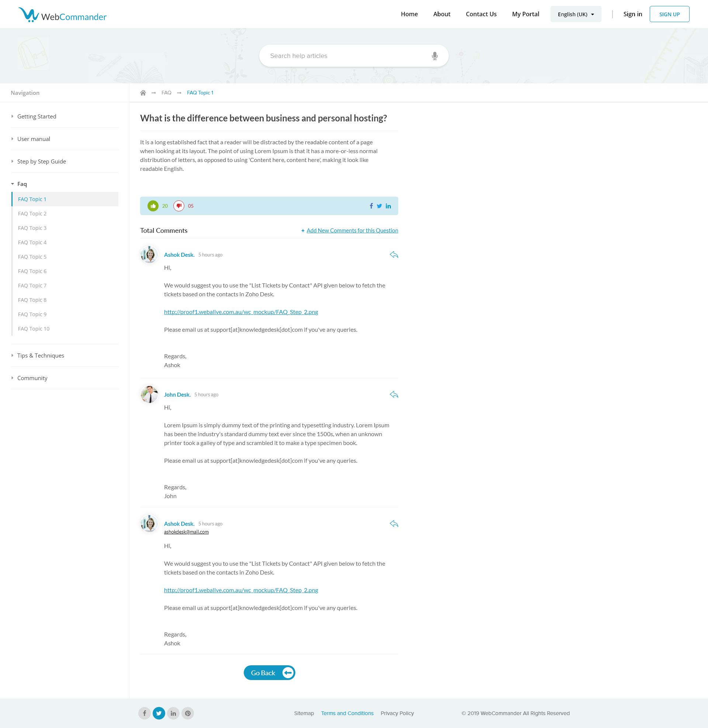Click the microphone voice search icon

[434, 56]
